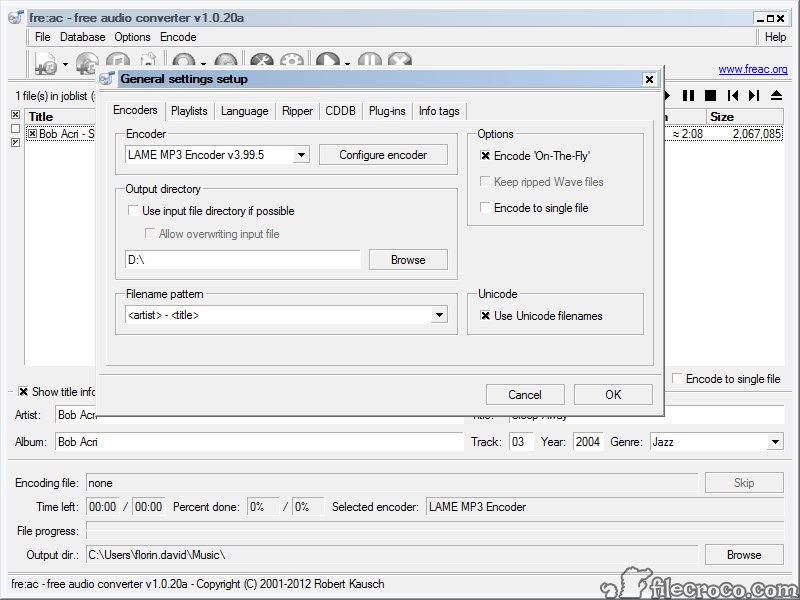Open the File menu

43,37
